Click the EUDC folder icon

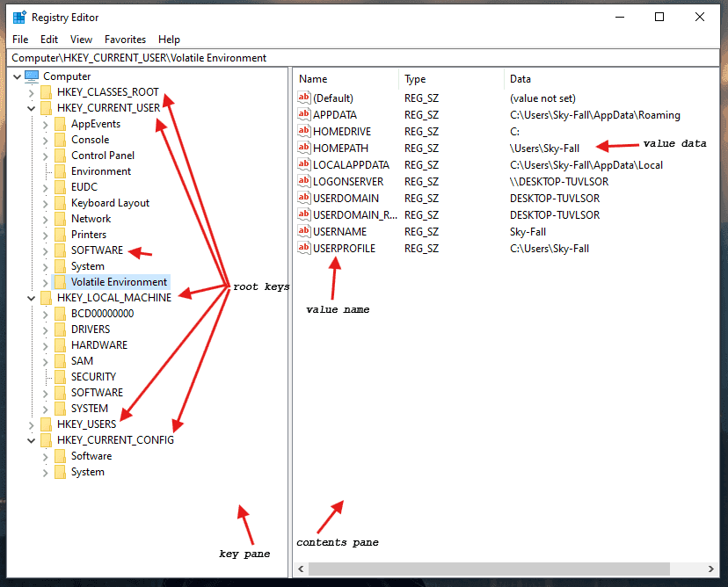coord(60,187)
